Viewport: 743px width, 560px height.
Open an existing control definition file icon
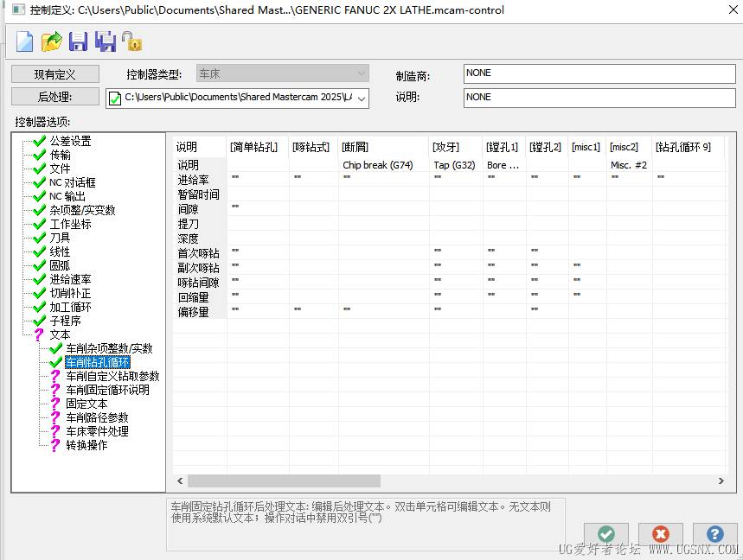[x=52, y=41]
